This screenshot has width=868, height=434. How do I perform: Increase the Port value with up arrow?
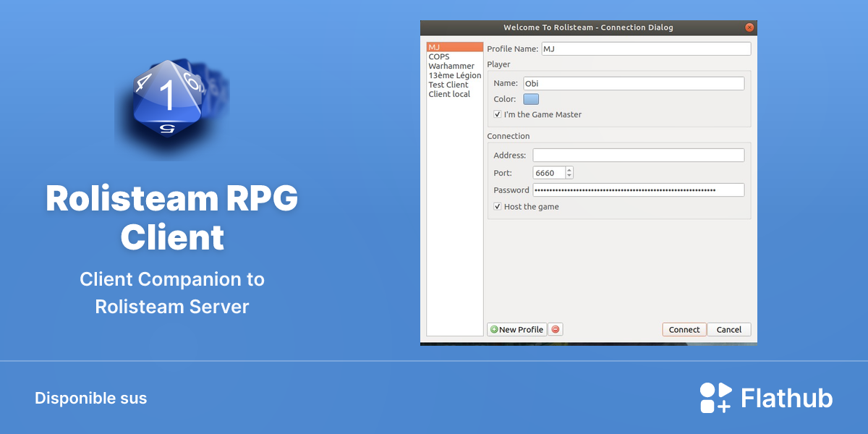click(x=569, y=170)
